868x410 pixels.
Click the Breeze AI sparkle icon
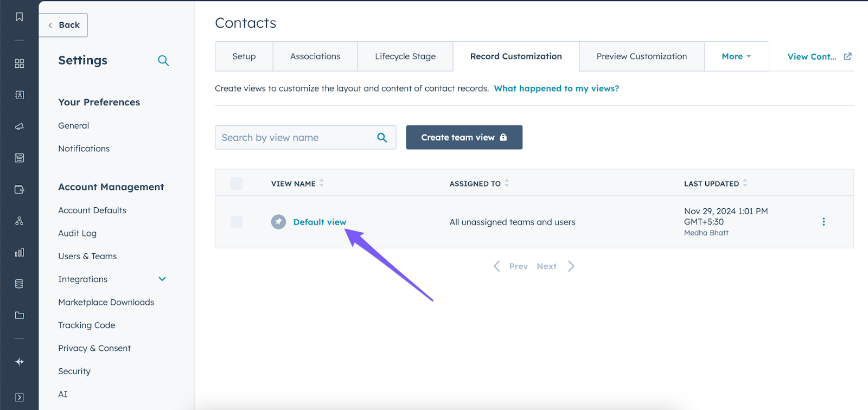[x=20, y=362]
